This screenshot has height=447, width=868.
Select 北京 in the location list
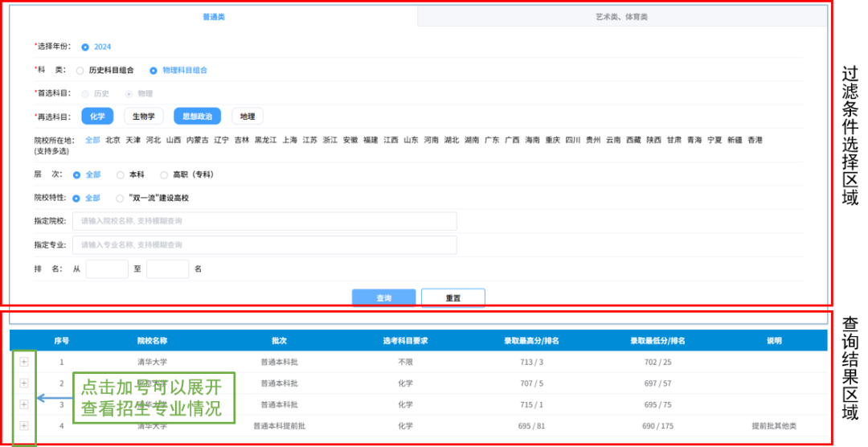tap(113, 140)
